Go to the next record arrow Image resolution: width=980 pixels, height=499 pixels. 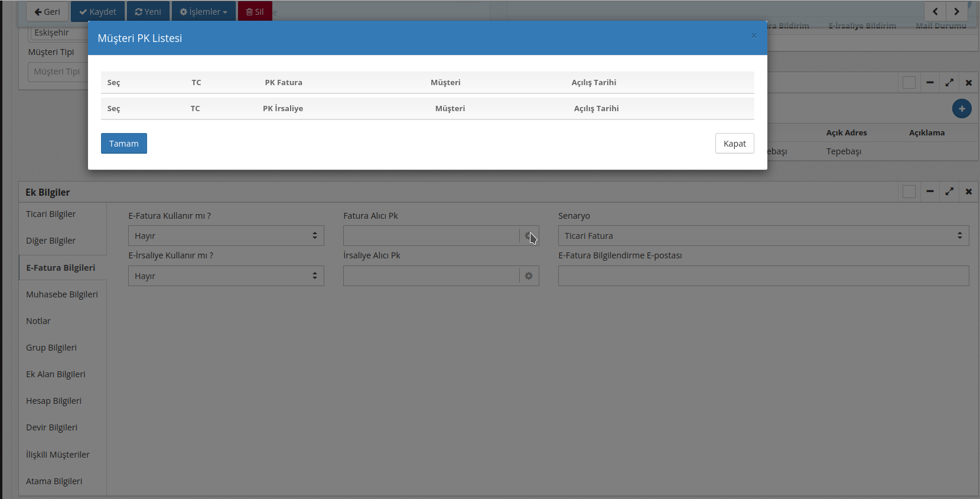click(956, 11)
